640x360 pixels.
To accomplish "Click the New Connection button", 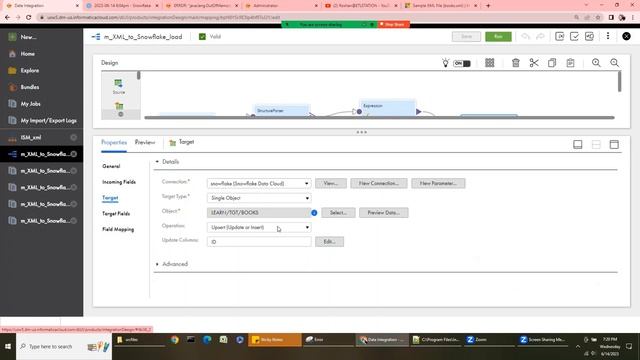I will 379,183.
